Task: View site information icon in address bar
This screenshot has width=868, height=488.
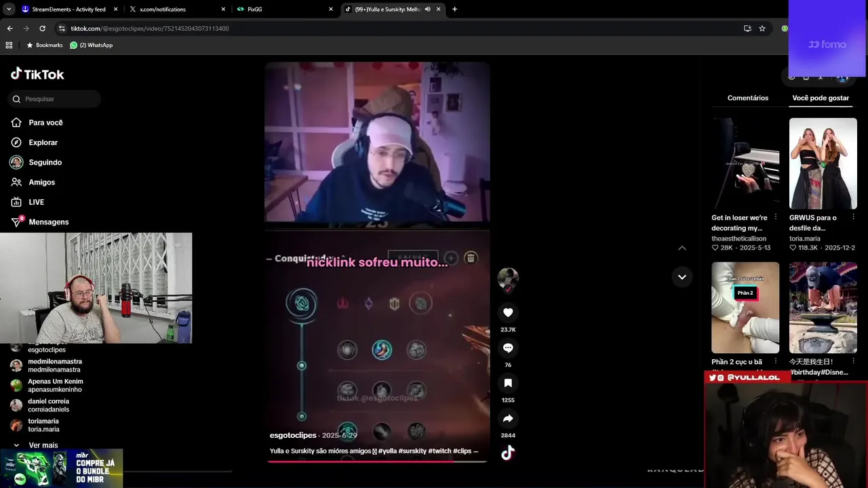Action: pyautogui.click(x=62, y=28)
